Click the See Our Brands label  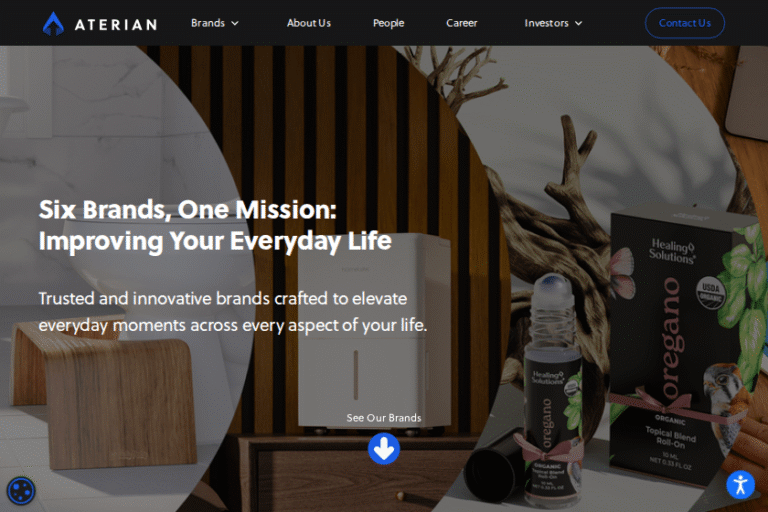384,418
